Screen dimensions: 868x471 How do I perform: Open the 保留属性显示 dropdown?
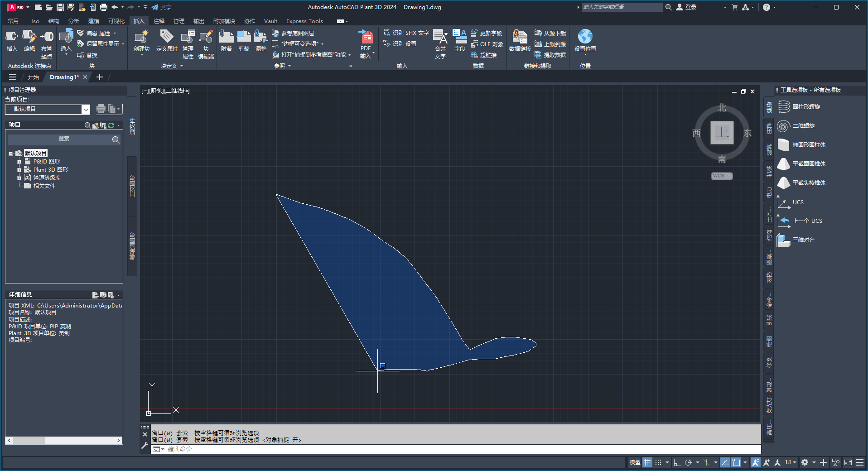(123, 44)
